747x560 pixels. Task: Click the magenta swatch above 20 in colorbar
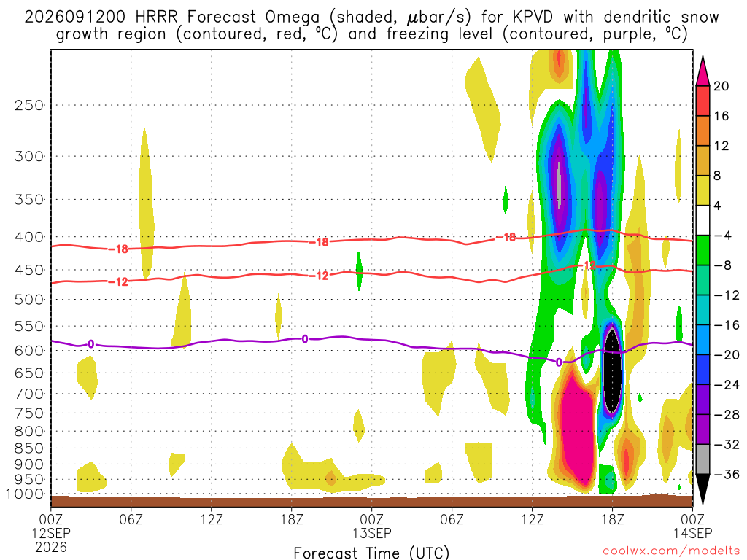pyautogui.click(x=703, y=72)
